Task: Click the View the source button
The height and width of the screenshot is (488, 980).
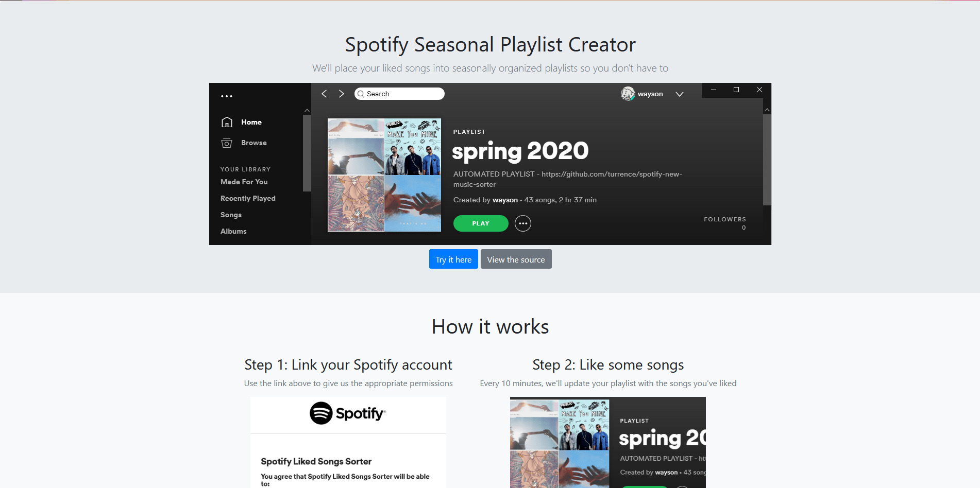Action: [516, 259]
